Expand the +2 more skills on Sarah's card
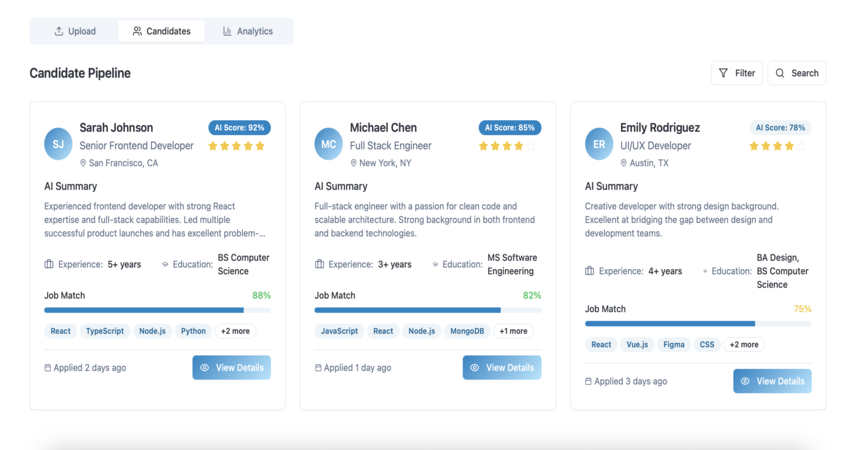 pyautogui.click(x=235, y=331)
